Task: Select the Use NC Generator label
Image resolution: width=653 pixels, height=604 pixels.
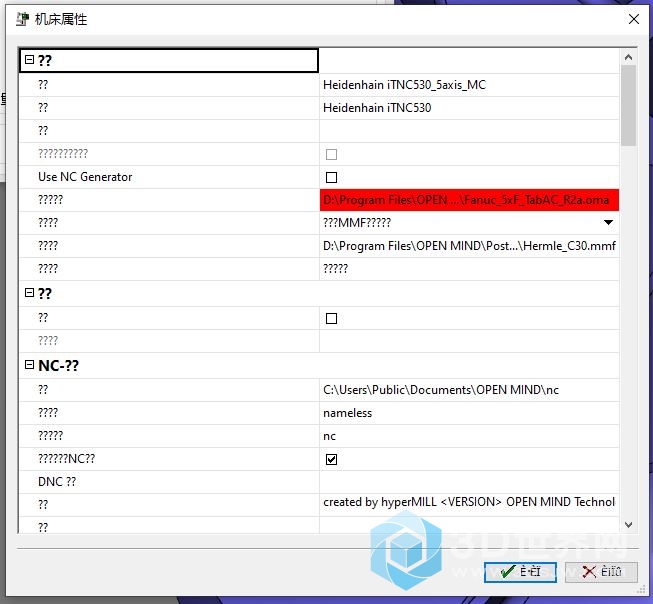Action: [85, 177]
